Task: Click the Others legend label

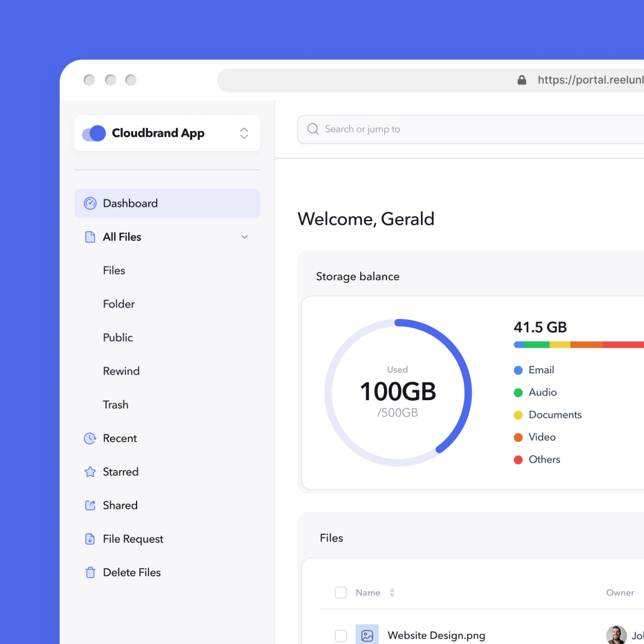Action: (x=544, y=460)
